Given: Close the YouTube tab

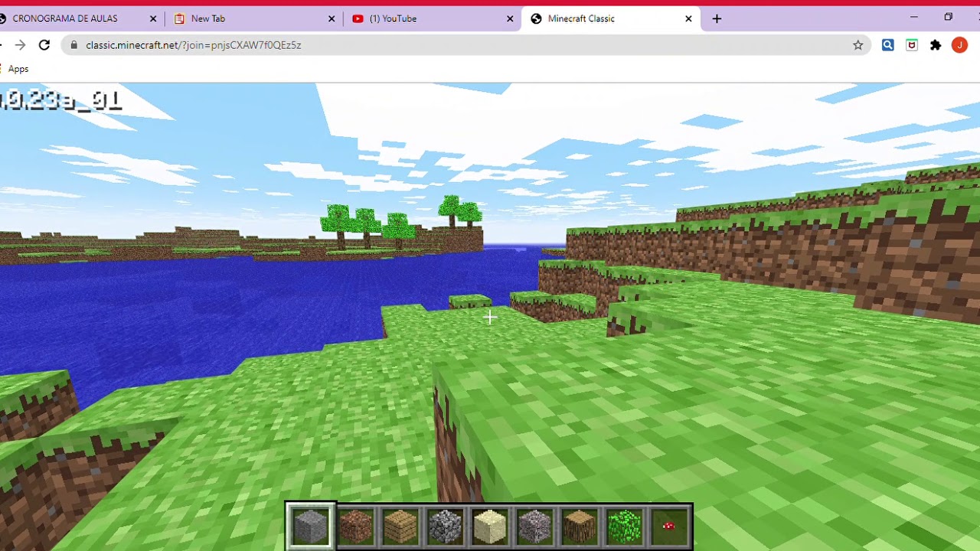Looking at the screenshot, I should (510, 18).
